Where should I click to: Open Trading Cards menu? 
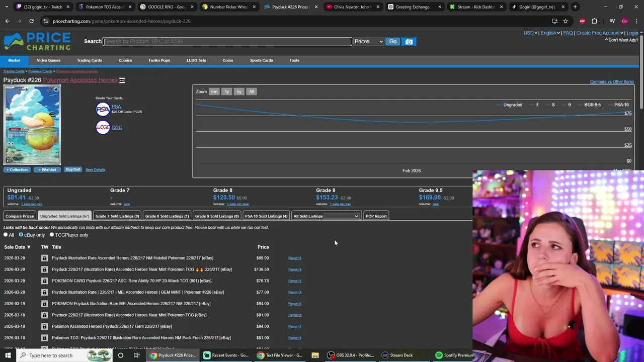89,60
